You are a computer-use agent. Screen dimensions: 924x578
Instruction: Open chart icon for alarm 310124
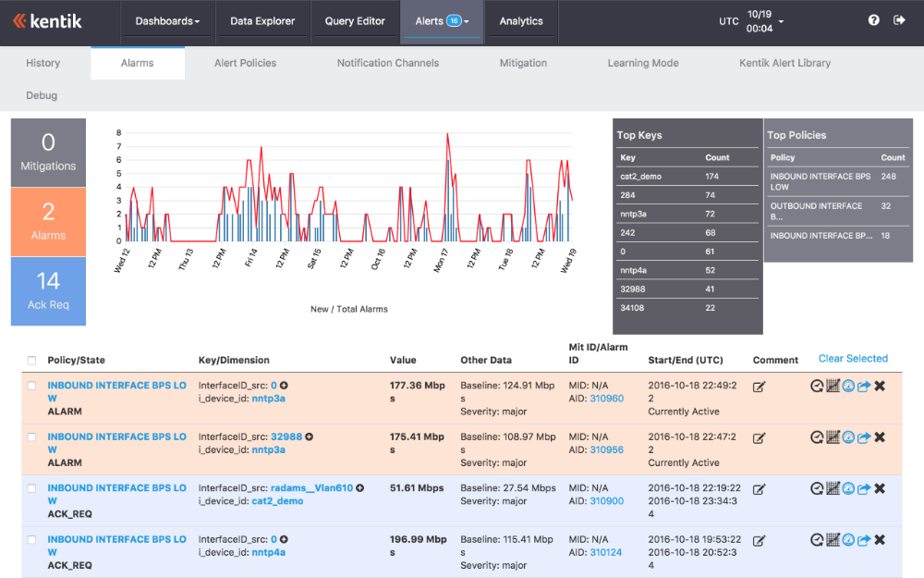tap(833, 540)
